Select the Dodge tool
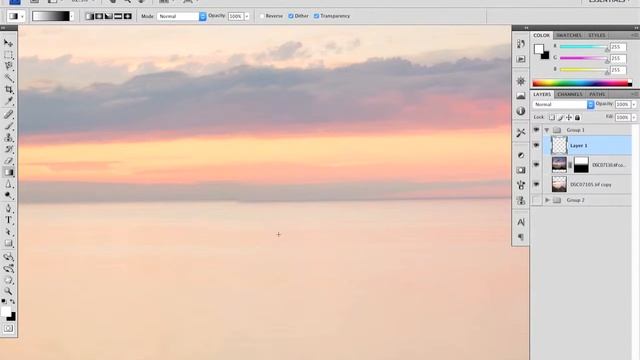 pyautogui.click(x=8, y=196)
